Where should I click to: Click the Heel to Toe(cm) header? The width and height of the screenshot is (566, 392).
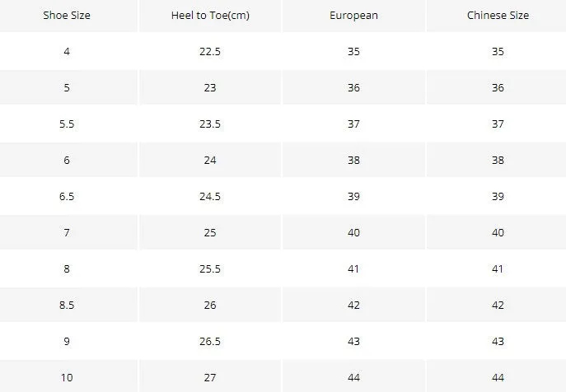[x=210, y=15]
